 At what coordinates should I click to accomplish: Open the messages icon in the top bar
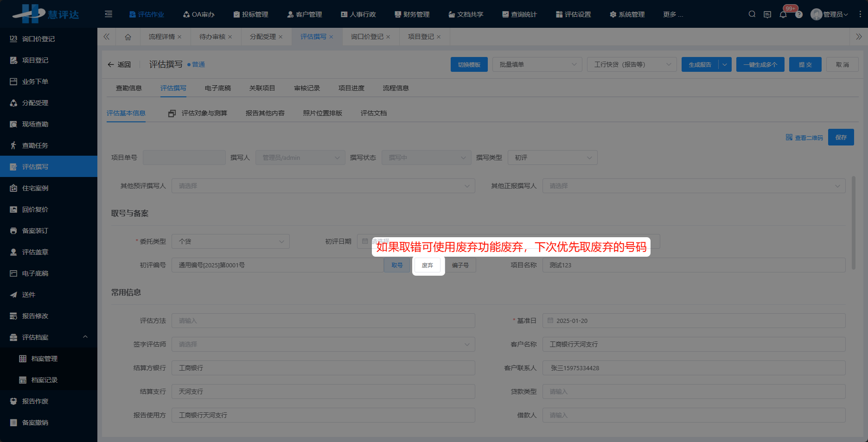click(767, 14)
